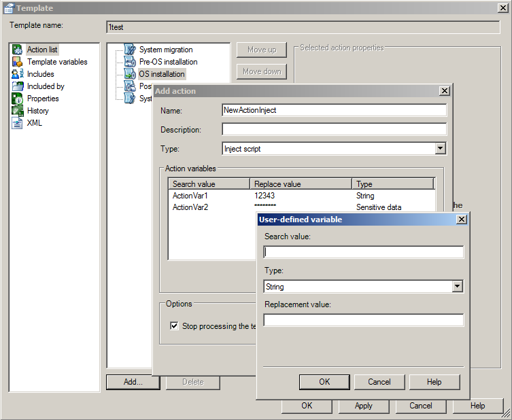Open the Properties icon in sidebar
512x420 pixels.
(18, 99)
